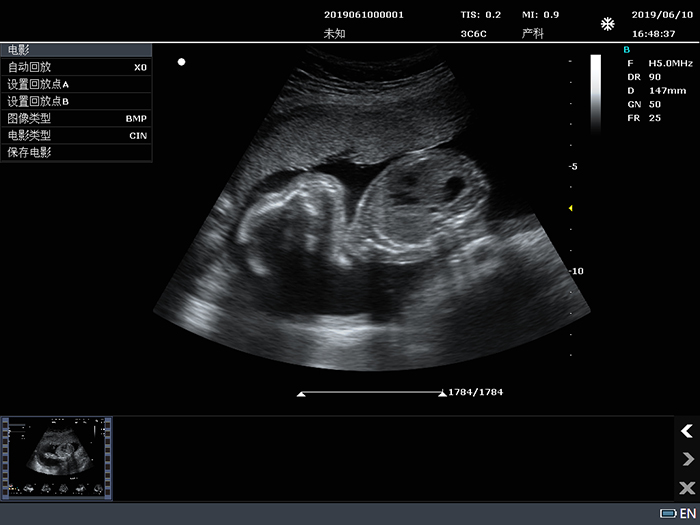Screen dimensions: 700x525
Task: Click the battery status icon
Action: click(x=668, y=513)
